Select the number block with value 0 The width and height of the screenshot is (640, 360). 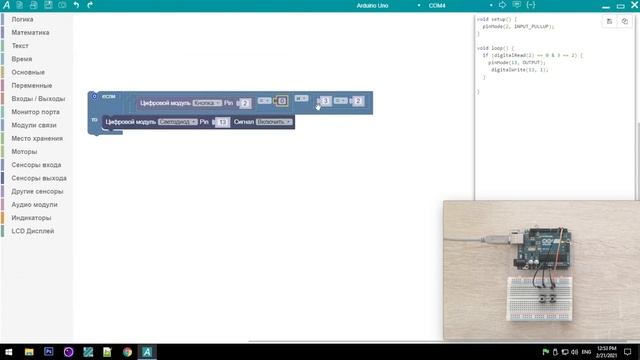(x=282, y=101)
